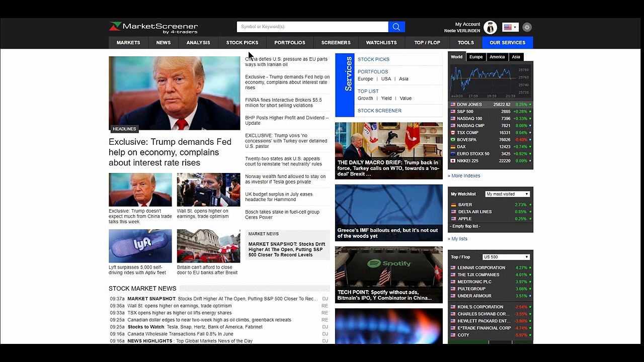644x362 pixels.
Task: Open 'Canadian dollar edges' news row
Action: [x=219, y=320]
